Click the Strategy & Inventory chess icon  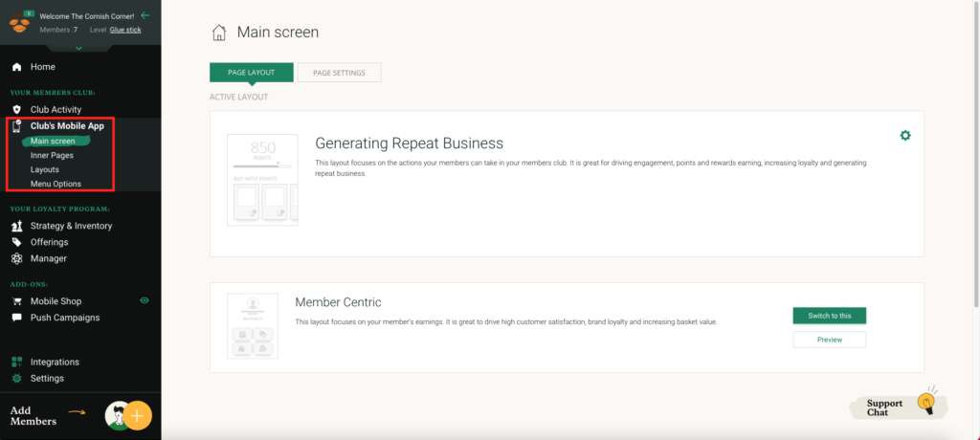tap(16, 226)
